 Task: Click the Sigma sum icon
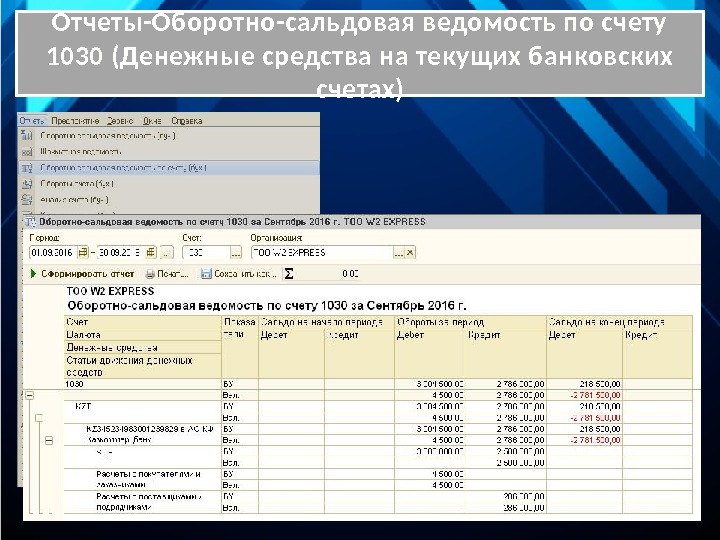[x=289, y=274]
